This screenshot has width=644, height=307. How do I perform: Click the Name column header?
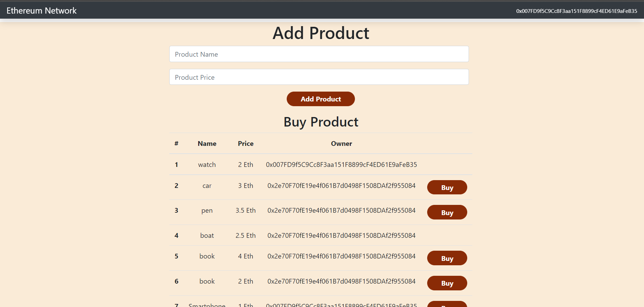(x=207, y=143)
